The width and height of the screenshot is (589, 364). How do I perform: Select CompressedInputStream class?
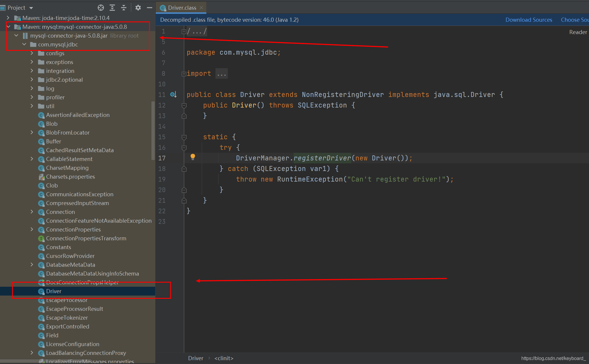click(77, 203)
